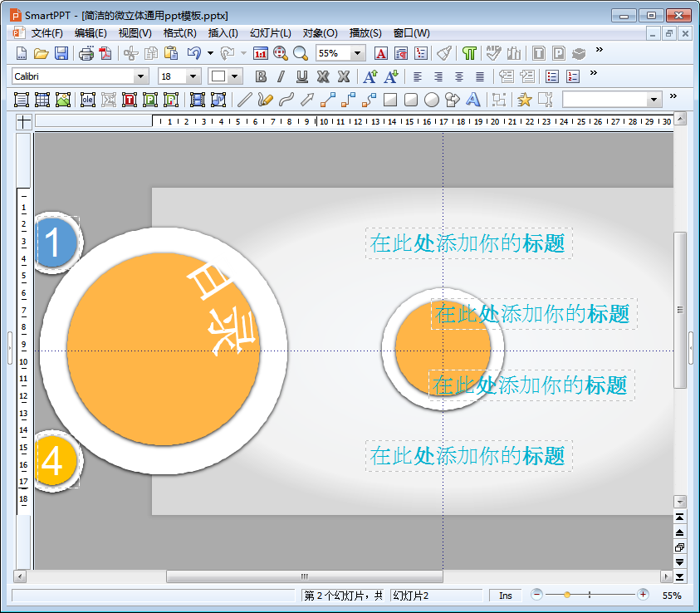700x613 pixels.
Task: Open the 幻灯片(L) menu
Action: click(x=270, y=33)
